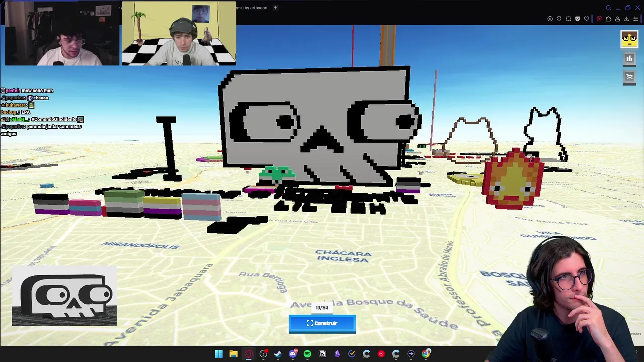
Task: Click the 'Rua Bertioga' street label
Action: (x=264, y=282)
